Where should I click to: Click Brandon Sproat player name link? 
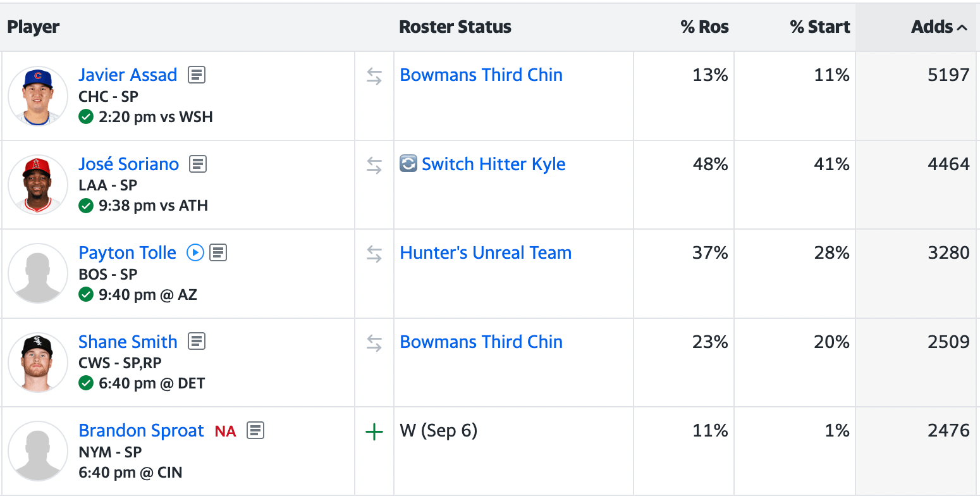[x=141, y=431]
